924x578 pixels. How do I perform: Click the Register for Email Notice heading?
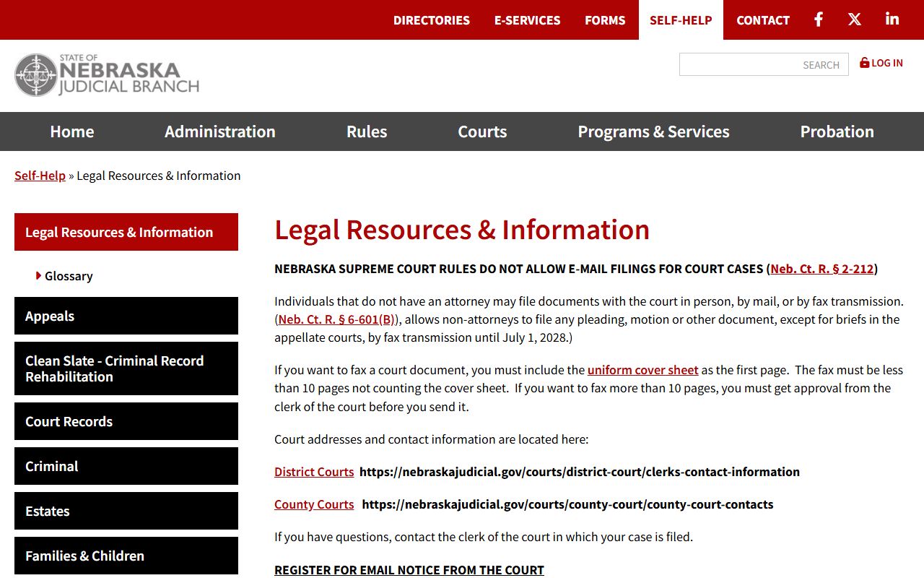409,570
